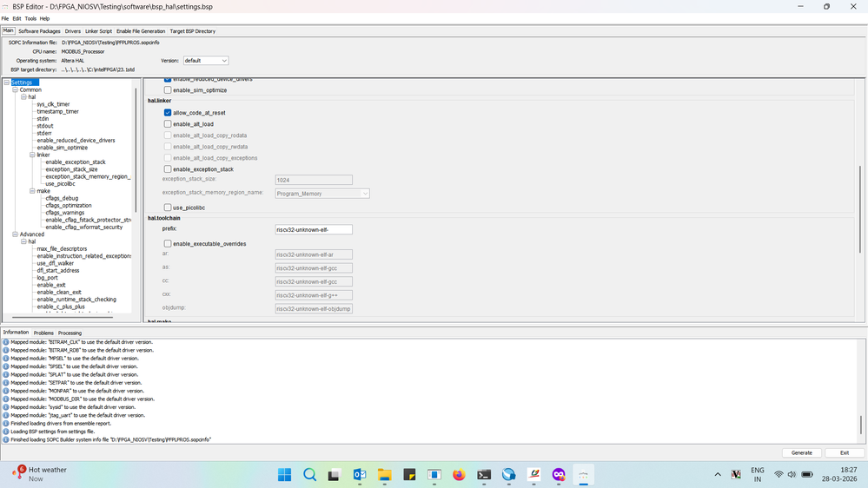The width and height of the screenshot is (868, 488).
Task: Open the clock and date panel
Action: tap(839, 474)
